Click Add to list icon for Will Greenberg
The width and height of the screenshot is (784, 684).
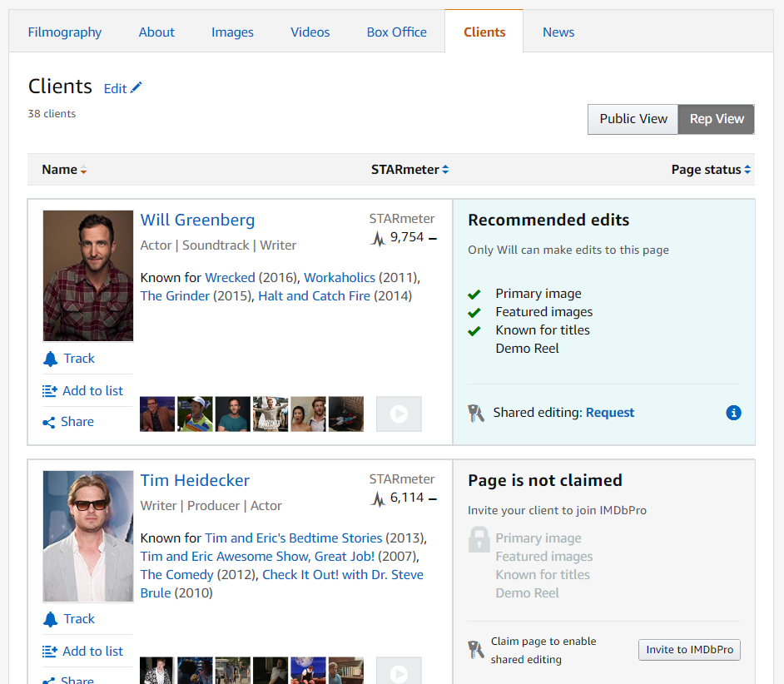pos(50,391)
